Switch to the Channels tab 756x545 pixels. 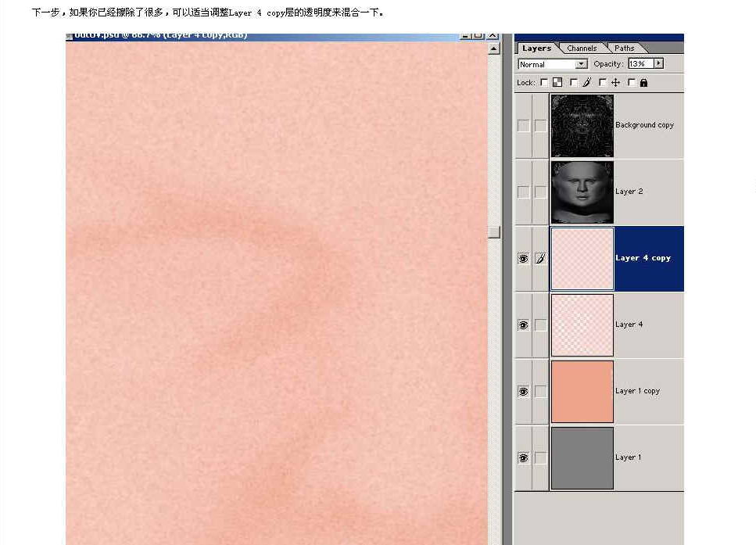point(582,48)
